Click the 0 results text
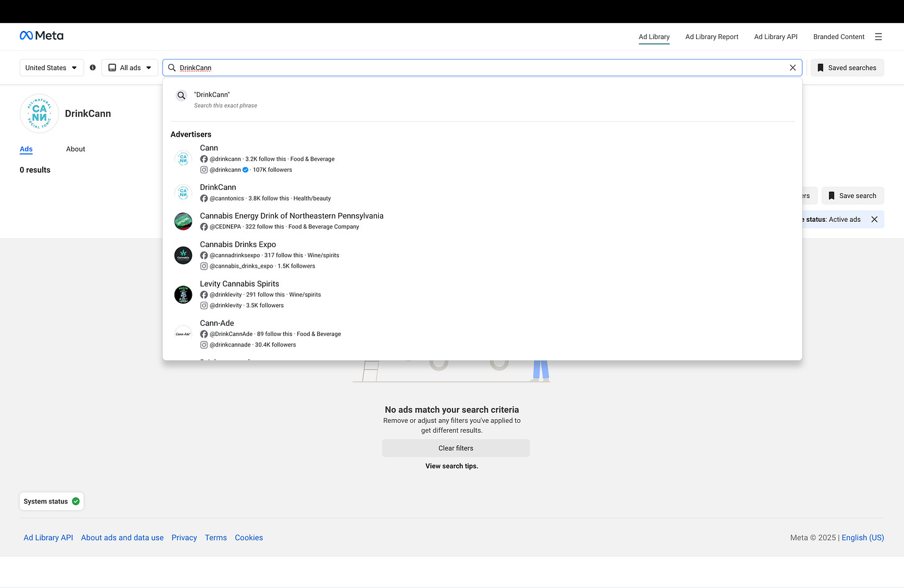The image size is (904, 588). coord(35,170)
